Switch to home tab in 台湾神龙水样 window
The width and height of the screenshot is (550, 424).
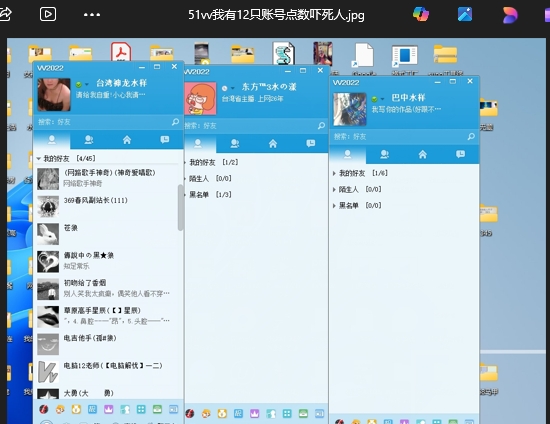coord(127,140)
